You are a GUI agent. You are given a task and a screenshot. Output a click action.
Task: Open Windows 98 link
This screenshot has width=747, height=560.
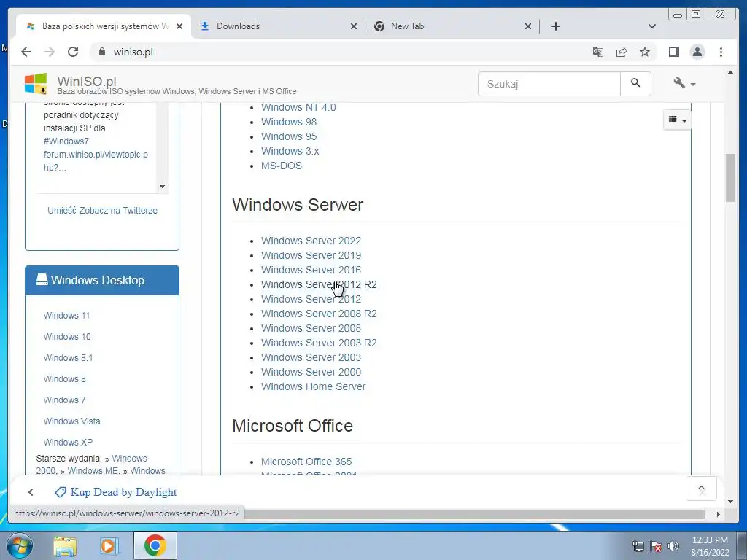pyautogui.click(x=289, y=122)
